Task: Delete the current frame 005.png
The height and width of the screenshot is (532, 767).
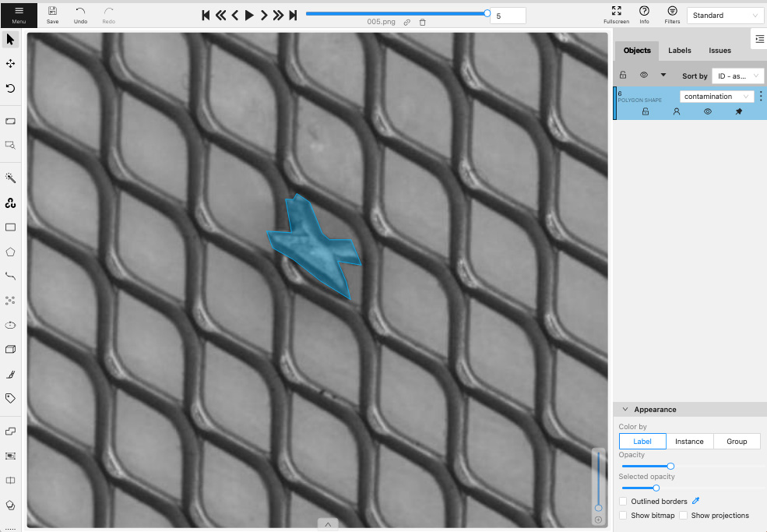Action: [423, 22]
